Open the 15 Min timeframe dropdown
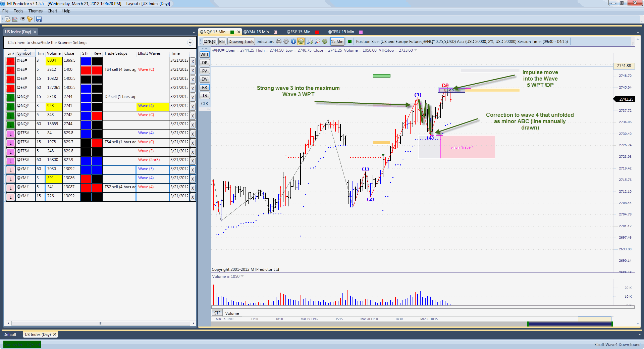This screenshot has width=644, height=349. tap(337, 41)
